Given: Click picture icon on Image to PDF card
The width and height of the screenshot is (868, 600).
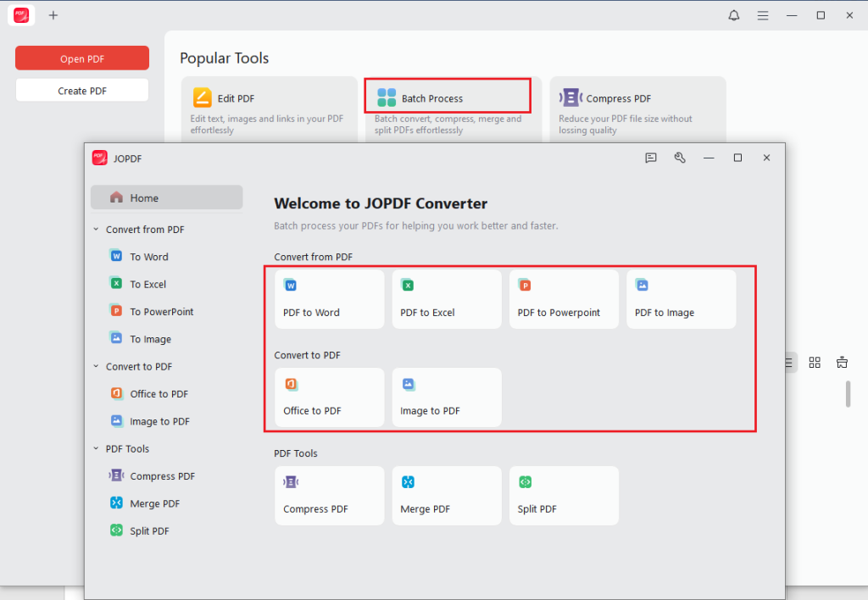Looking at the screenshot, I should (408, 384).
